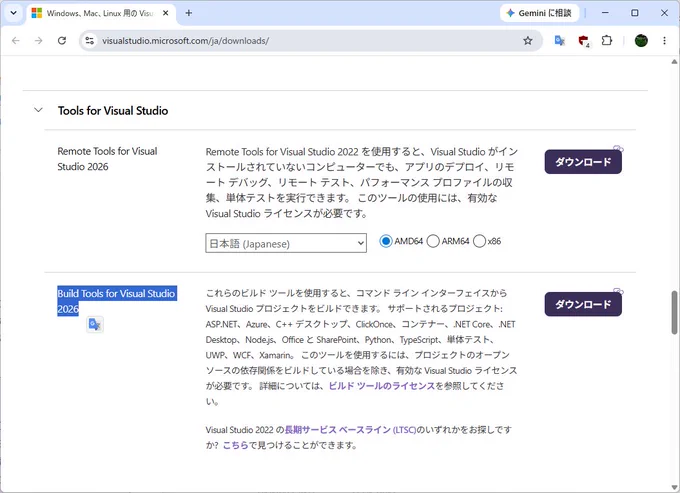Click the Tools for Visual Studio heading
This screenshot has height=493, width=680.
coord(113,111)
